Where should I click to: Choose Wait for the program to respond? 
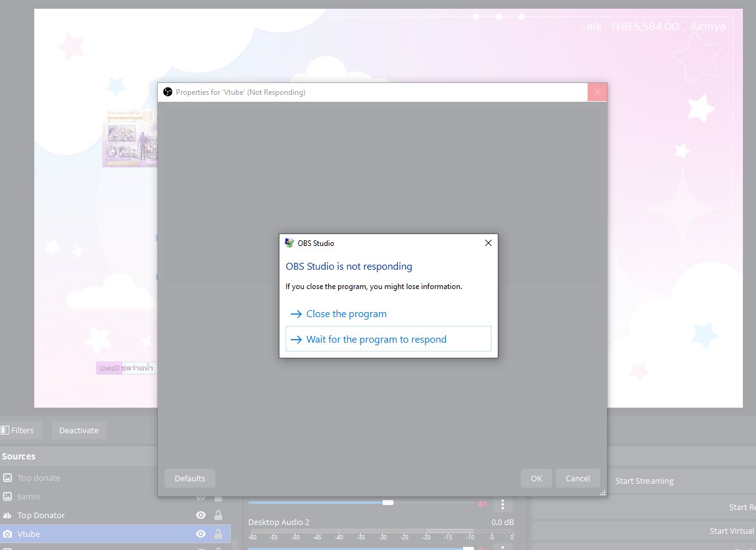tap(388, 339)
